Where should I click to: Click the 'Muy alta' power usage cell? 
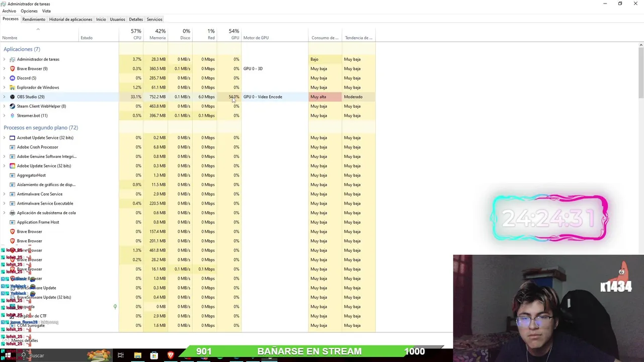[x=325, y=97]
